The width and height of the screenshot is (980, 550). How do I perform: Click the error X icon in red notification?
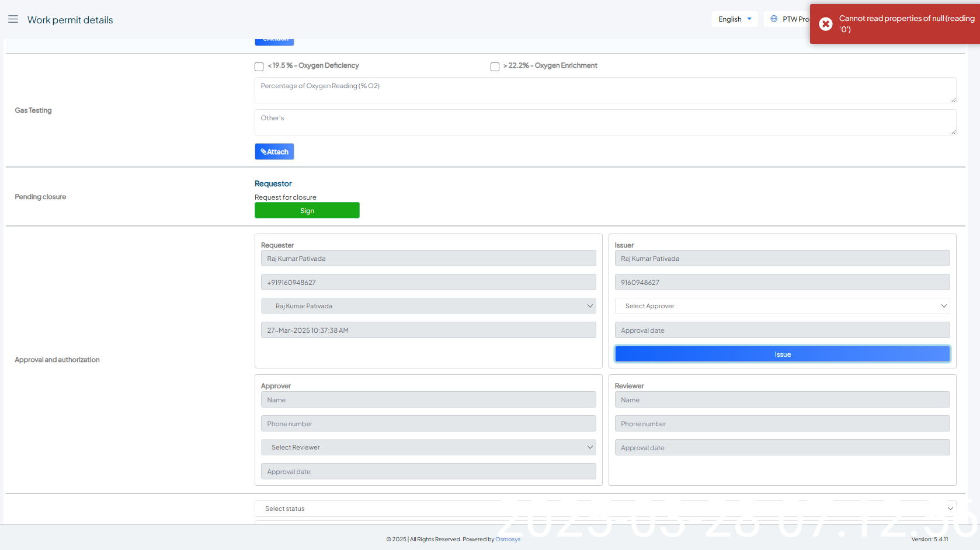825,24
